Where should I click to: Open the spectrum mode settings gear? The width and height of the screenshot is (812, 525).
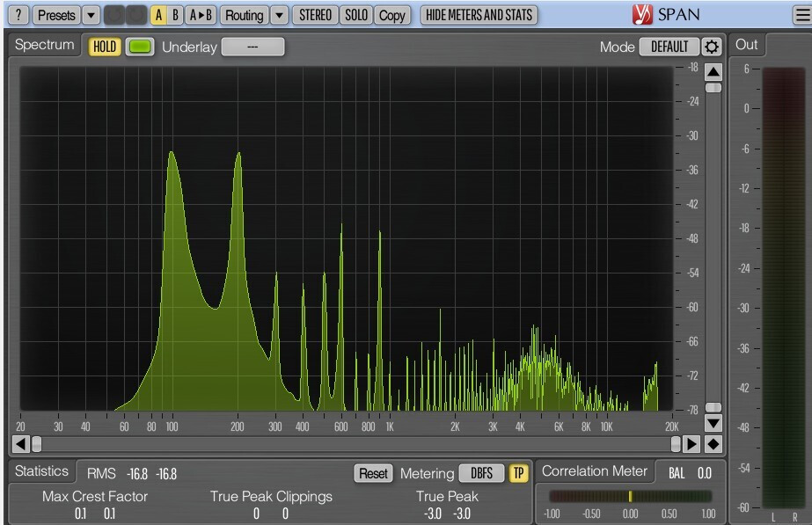tap(712, 47)
